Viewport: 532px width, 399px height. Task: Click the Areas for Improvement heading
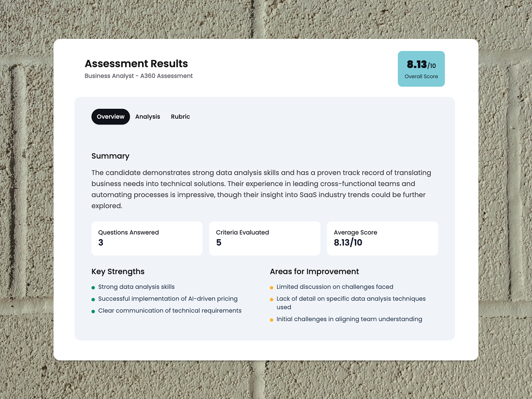pos(314,272)
